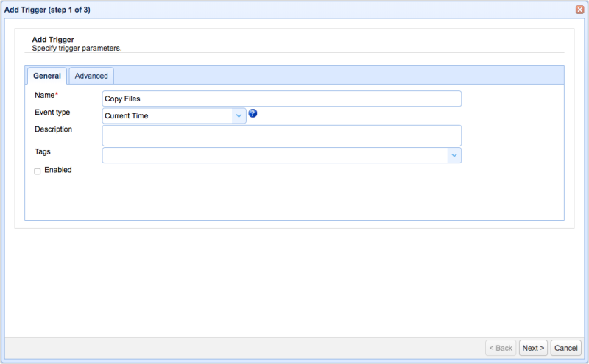The width and height of the screenshot is (589, 364).
Task: Open the Advanced tab
Action: tap(91, 76)
